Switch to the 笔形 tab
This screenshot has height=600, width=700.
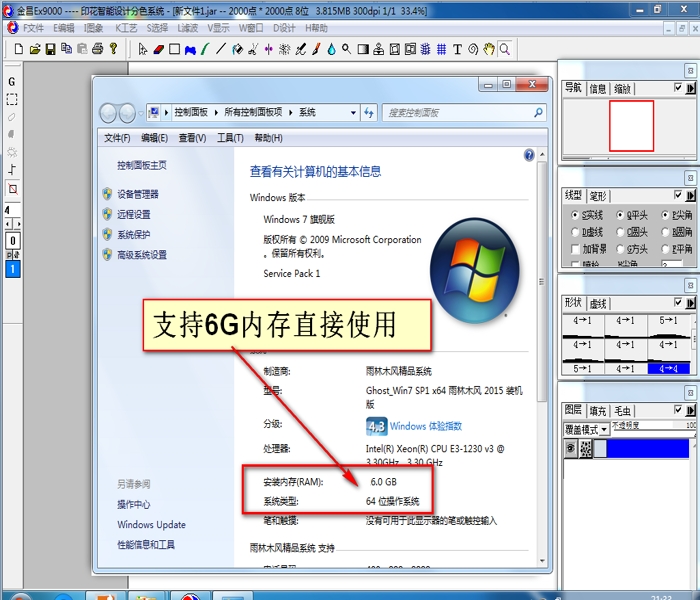pos(598,196)
